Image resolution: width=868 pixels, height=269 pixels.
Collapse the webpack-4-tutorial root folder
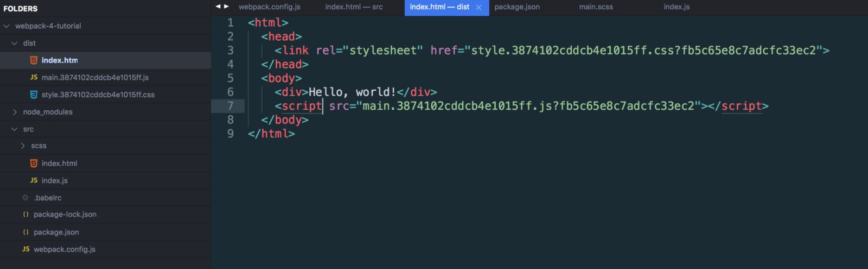pyautogui.click(x=7, y=26)
